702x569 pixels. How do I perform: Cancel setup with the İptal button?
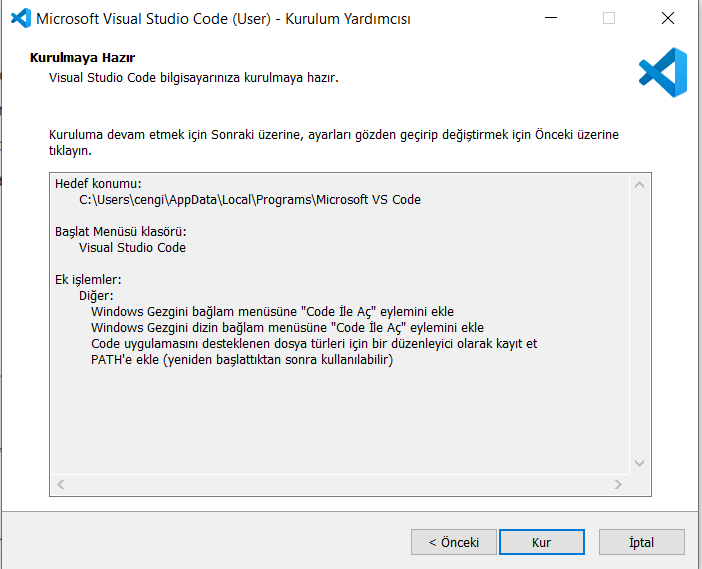[641, 542]
